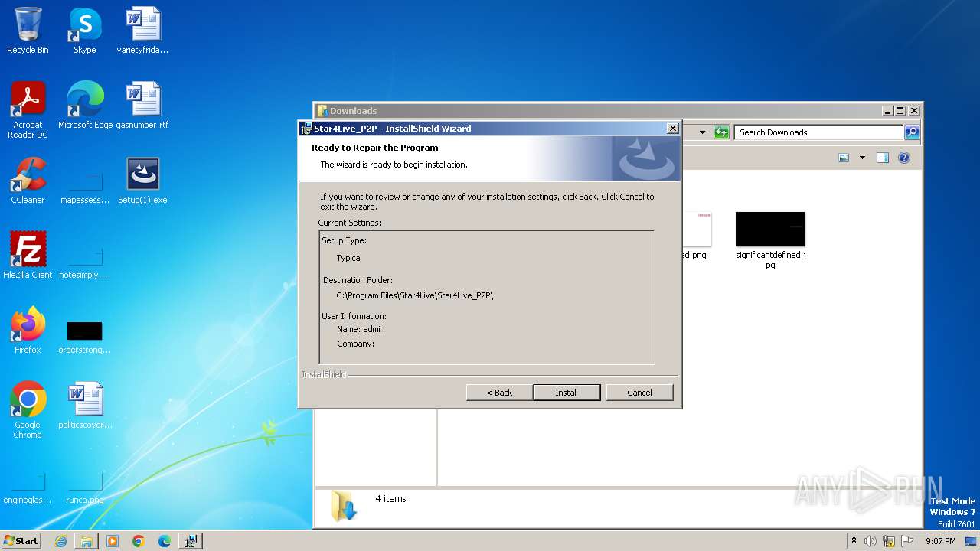Click the Install button in the wizard
This screenshot has height=551, width=980.
point(567,393)
